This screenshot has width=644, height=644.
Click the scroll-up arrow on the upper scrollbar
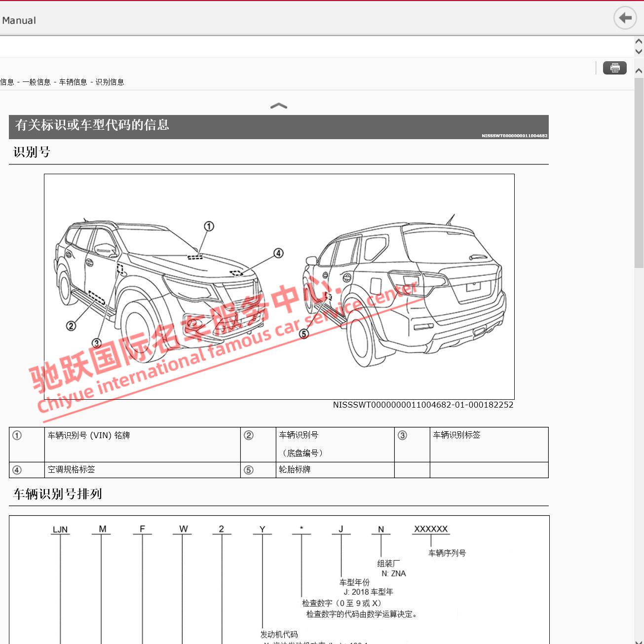[x=638, y=41]
